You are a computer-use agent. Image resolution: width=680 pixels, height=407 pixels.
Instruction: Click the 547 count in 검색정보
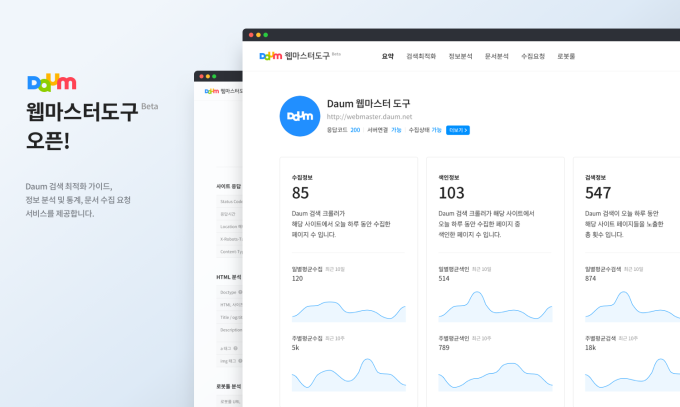pos(598,193)
